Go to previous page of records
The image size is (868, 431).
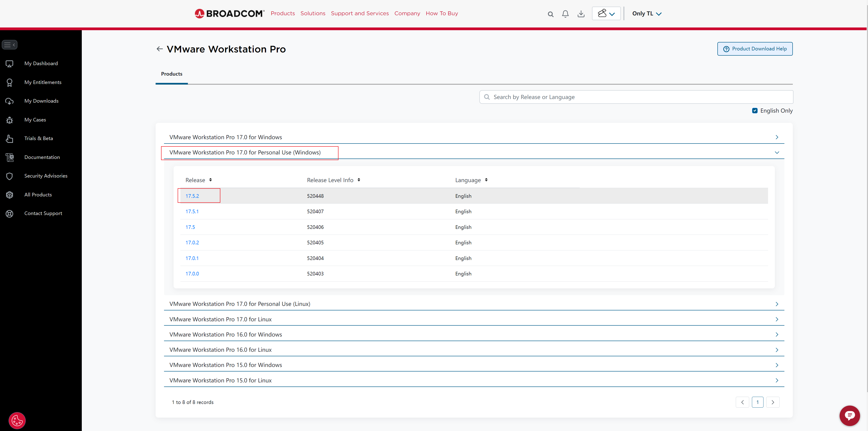pos(742,402)
